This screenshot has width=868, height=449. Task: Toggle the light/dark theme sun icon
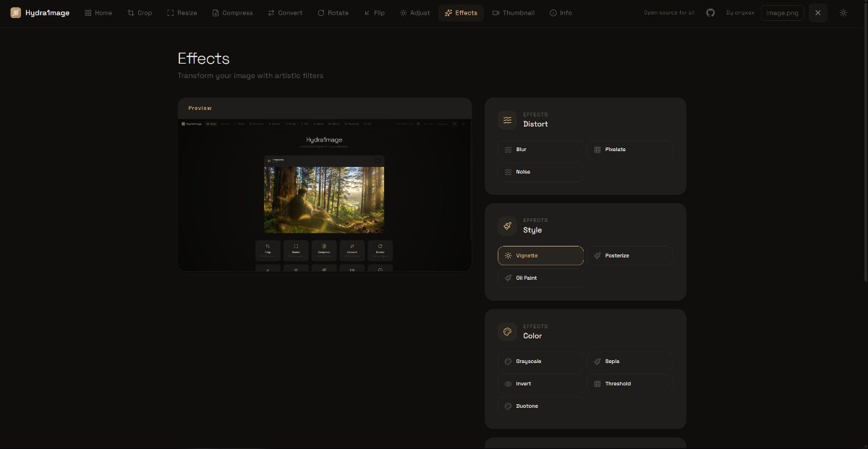[843, 13]
